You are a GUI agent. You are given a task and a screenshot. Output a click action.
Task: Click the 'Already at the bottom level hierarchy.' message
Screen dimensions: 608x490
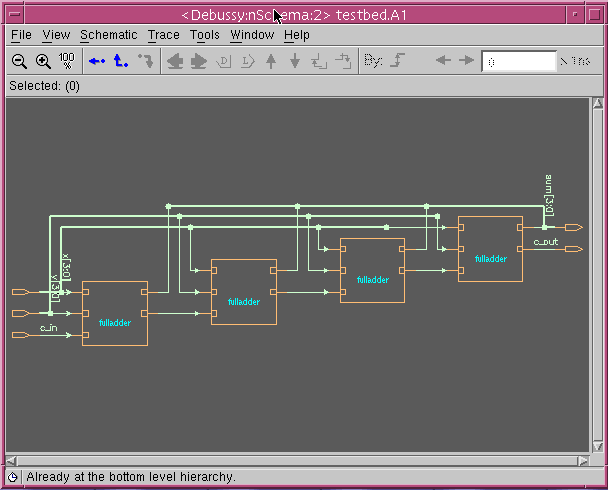click(131, 477)
